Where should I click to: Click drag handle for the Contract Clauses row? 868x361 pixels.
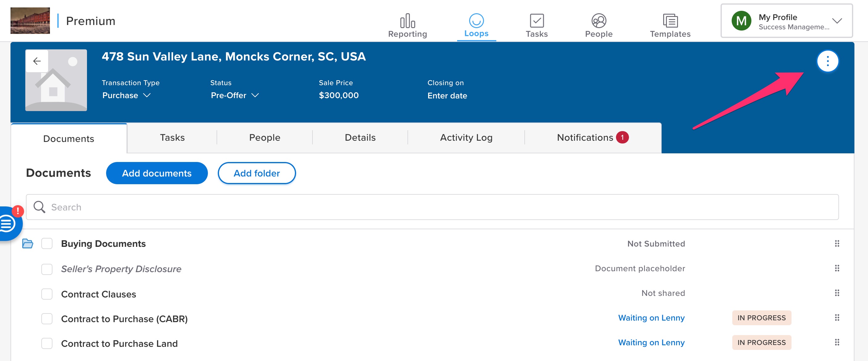[837, 293]
